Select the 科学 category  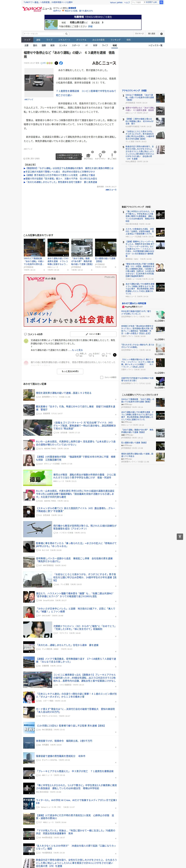click(x=95, y=45)
